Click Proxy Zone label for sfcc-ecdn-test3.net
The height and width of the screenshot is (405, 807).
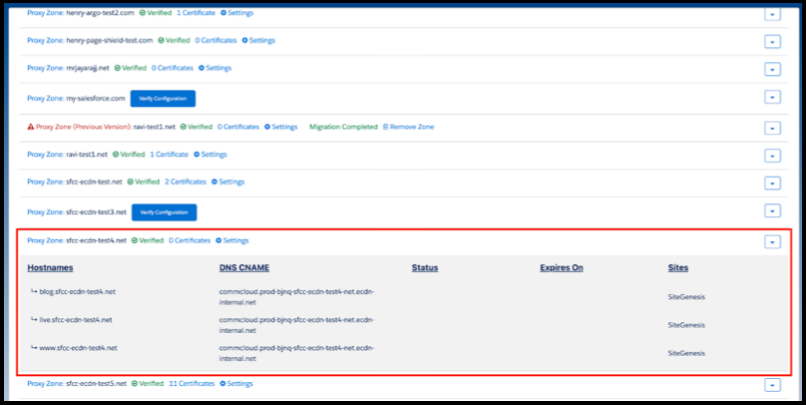tap(46, 212)
